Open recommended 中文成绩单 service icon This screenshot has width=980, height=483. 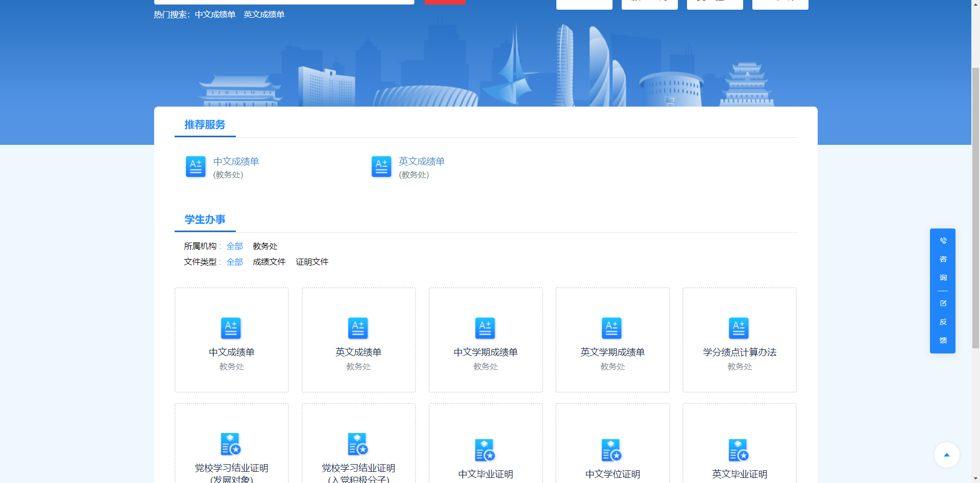point(195,167)
